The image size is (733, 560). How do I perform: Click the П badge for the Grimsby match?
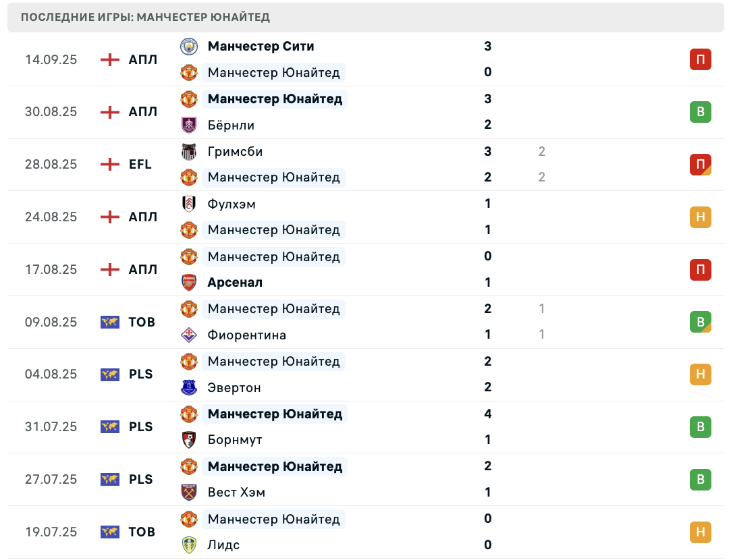tap(701, 165)
